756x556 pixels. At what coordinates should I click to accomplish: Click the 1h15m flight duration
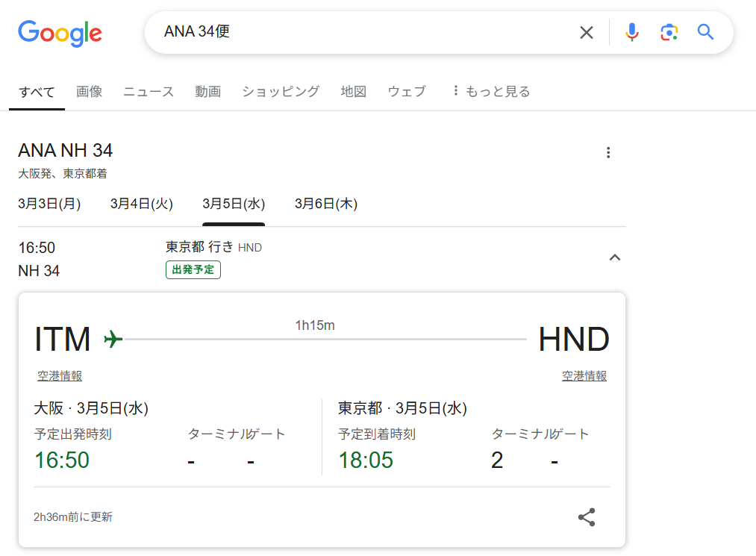(x=315, y=325)
